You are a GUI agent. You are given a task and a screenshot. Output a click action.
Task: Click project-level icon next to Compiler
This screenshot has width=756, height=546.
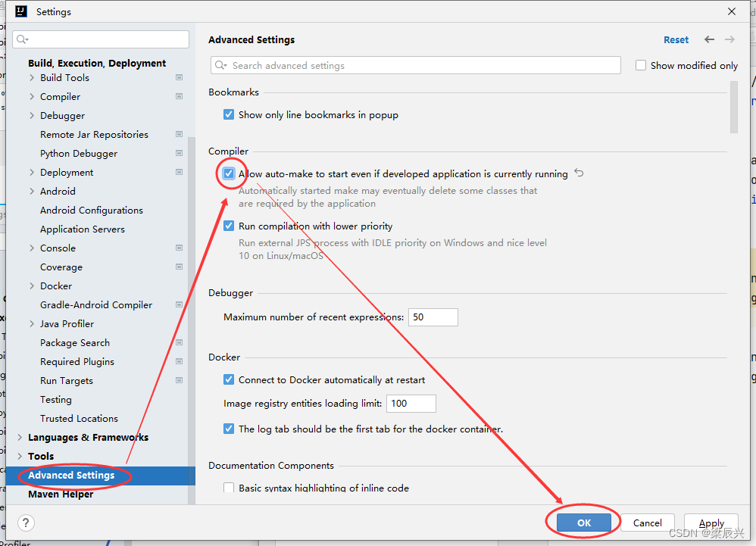pos(180,96)
